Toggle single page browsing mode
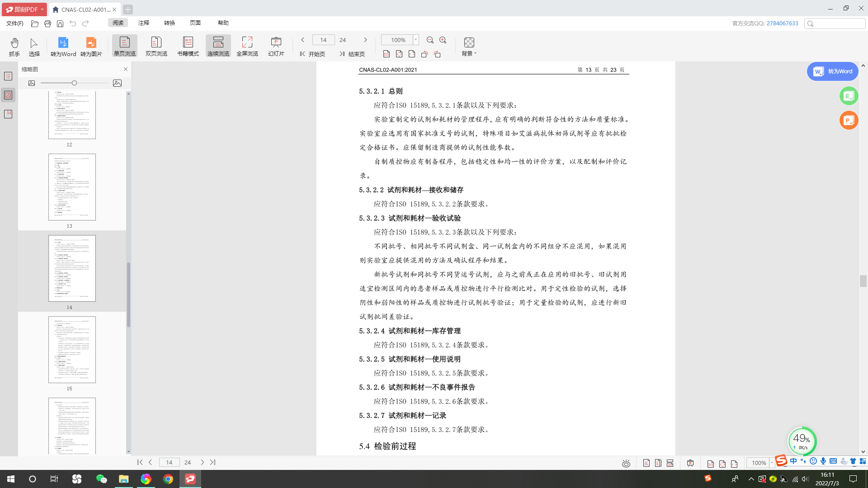The image size is (868, 488). point(124,47)
